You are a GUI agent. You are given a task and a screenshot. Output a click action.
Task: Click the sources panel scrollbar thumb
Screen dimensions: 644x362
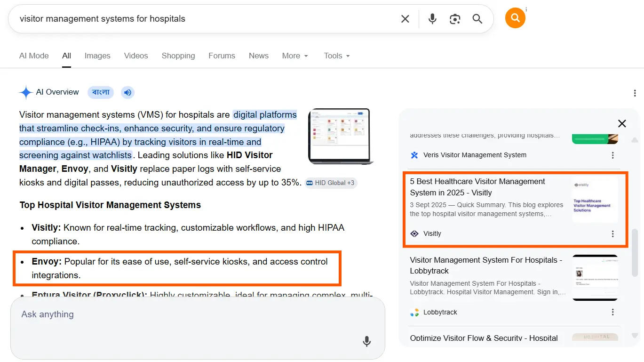tap(635, 252)
